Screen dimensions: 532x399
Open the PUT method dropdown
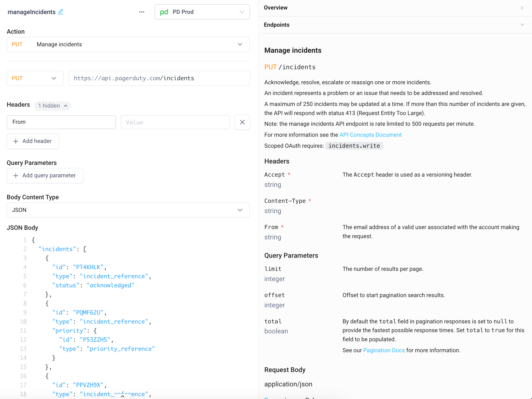[54, 78]
